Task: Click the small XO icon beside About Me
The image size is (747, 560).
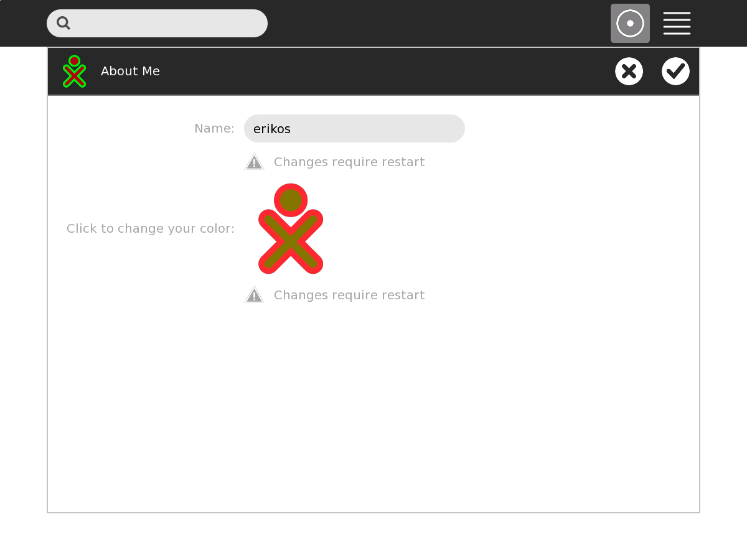Action: [x=74, y=72]
